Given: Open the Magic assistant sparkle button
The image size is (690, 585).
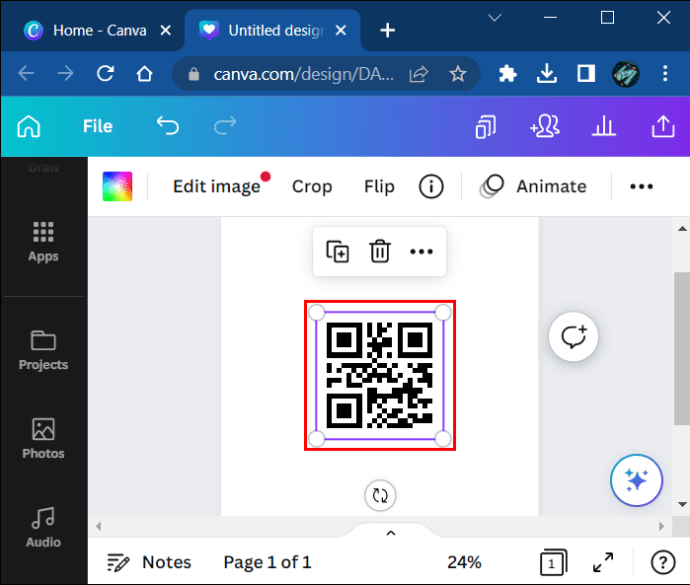Looking at the screenshot, I should [x=636, y=480].
